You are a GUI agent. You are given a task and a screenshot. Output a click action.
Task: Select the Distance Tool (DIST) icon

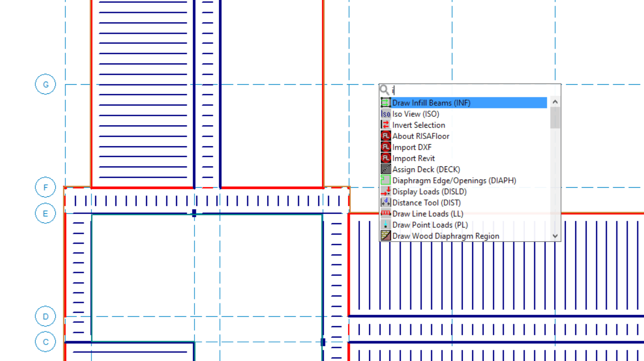[385, 202]
